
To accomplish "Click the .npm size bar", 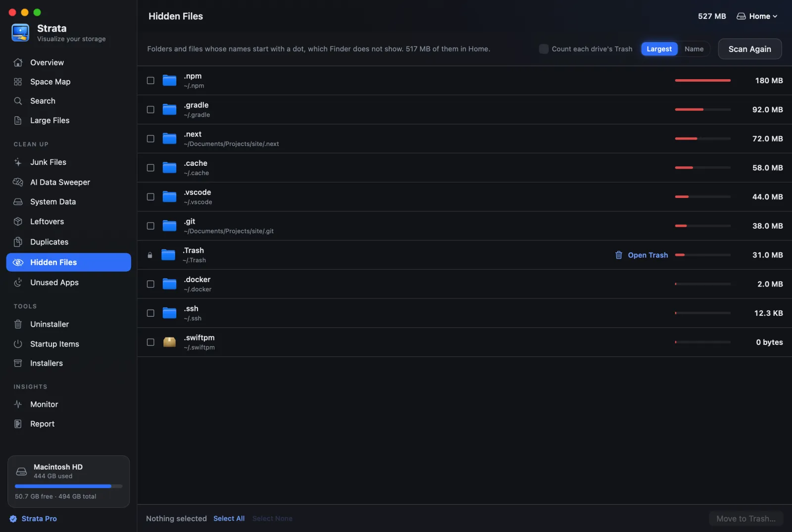I will 702,81.
